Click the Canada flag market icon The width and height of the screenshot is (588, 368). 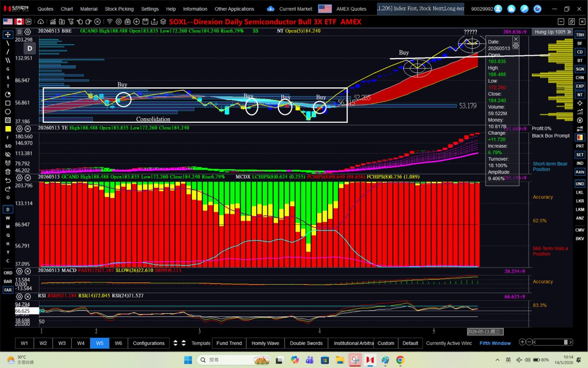[x=19, y=22]
